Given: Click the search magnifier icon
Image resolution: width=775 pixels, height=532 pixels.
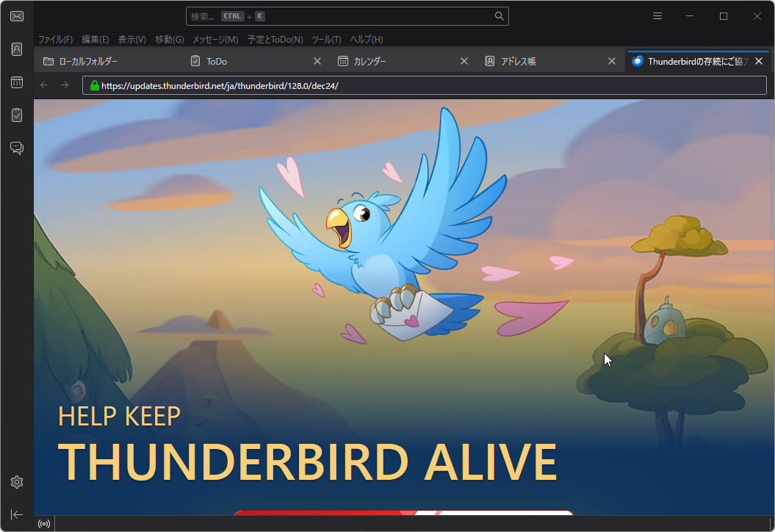Looking at the screenshot, I should tap(500, 16).
